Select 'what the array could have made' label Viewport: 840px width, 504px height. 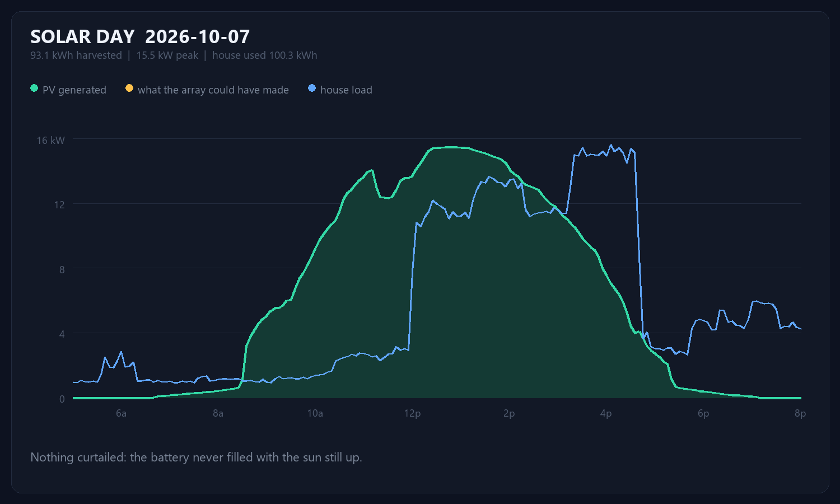pos(213,90)
